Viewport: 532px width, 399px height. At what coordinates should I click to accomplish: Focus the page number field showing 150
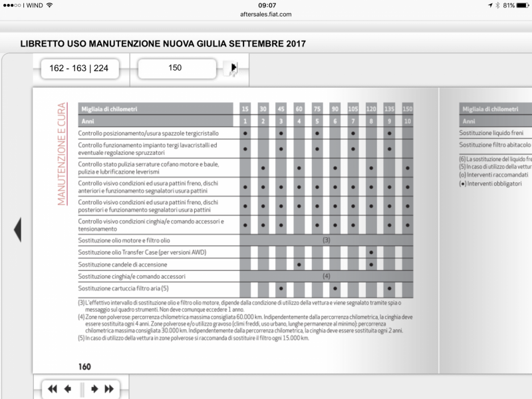click(x=176, y=68)
